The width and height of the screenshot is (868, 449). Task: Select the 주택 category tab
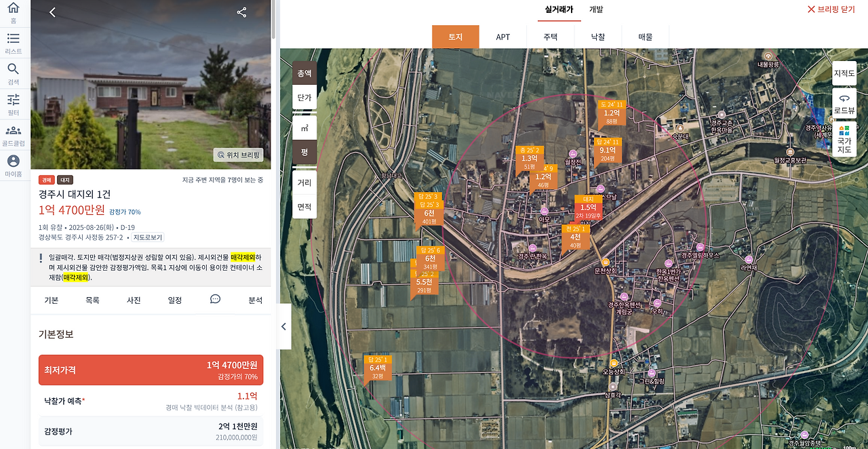tap(550, 37)
